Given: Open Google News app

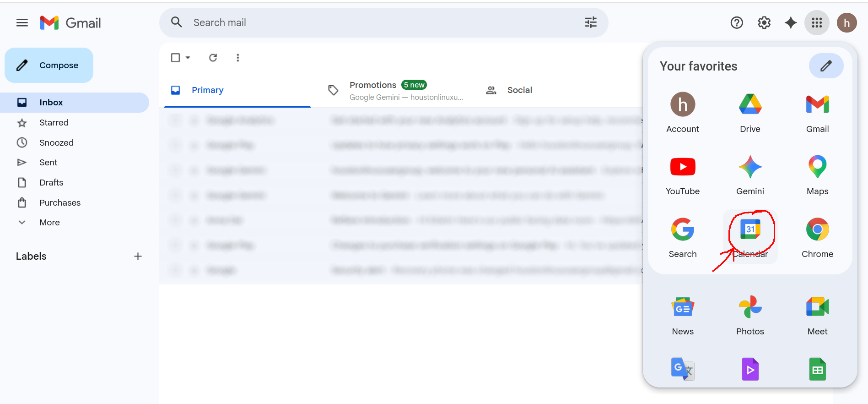Looking at the screenshot, I should [x=682, y=315].
